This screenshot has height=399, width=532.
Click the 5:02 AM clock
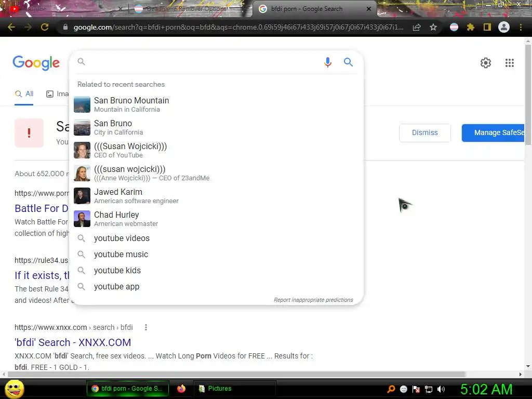click(486, 389)
